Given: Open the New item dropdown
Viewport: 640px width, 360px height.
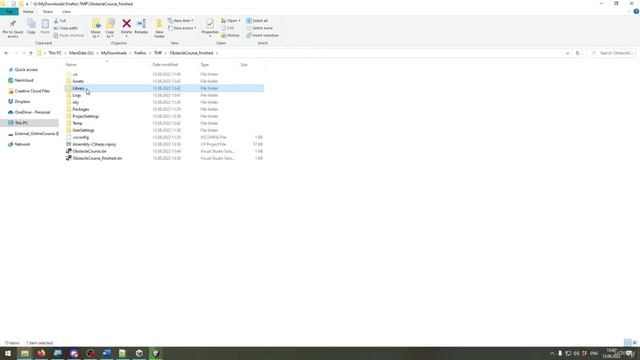Looking at the screenshot, I should tap(181, 20).
